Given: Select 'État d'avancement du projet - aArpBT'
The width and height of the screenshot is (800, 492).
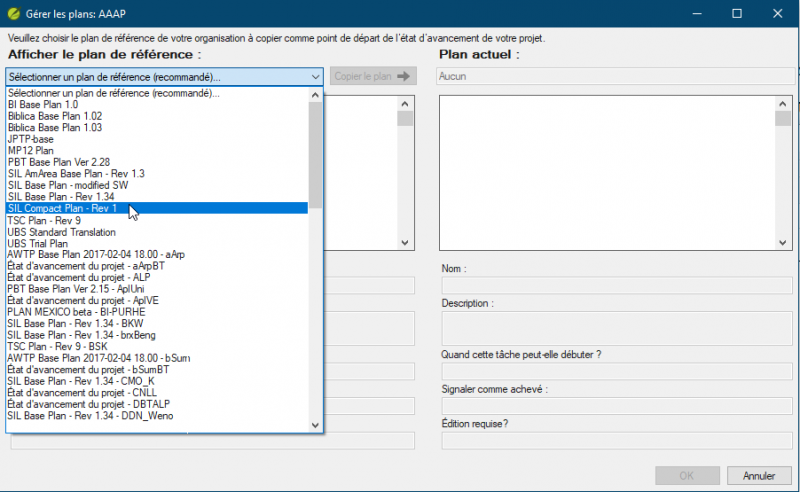Looking at the screenshot, I should (x=157, y=266).
